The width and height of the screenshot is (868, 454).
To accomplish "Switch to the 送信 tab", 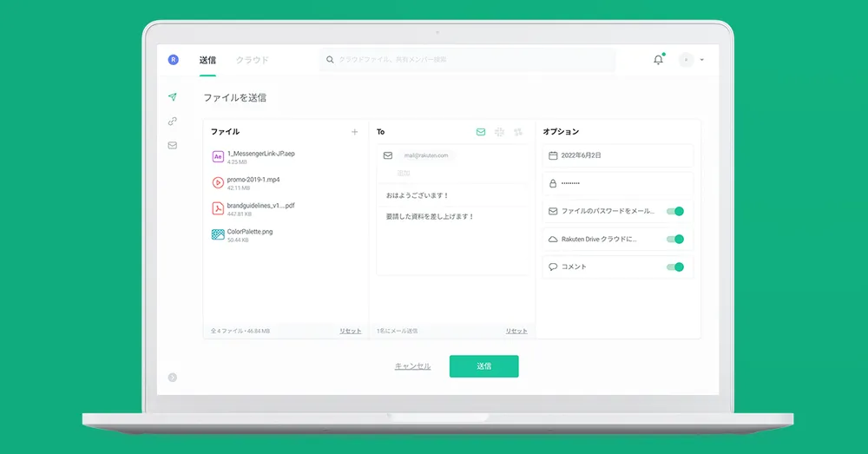I will pyautogui.click(x=207, y=60).
